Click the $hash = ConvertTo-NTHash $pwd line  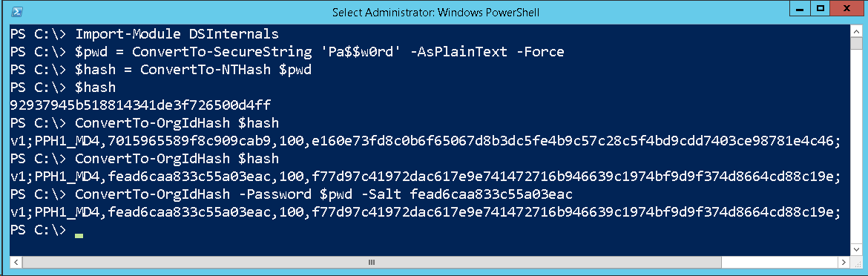(161, 70)
